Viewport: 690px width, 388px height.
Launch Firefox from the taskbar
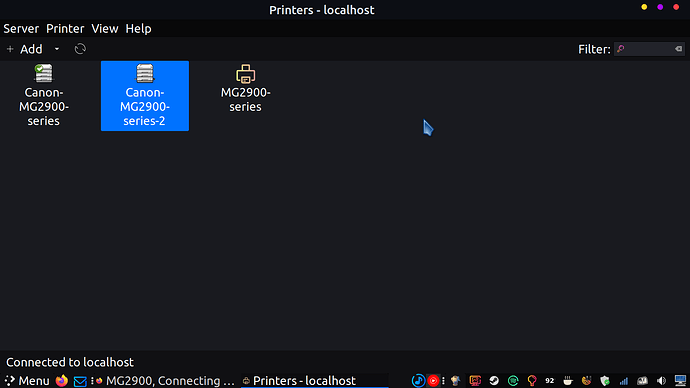pyautogui.click(x=62, y=381)
